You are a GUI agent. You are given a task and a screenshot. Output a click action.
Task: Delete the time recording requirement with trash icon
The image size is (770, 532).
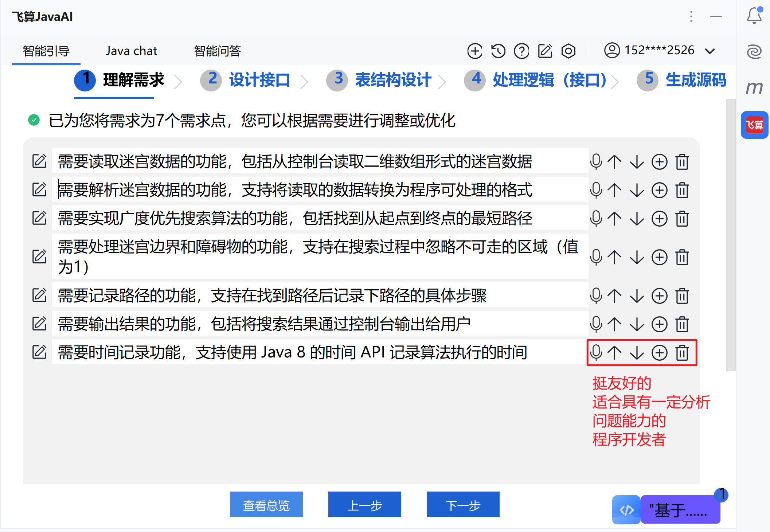(682, 353)
